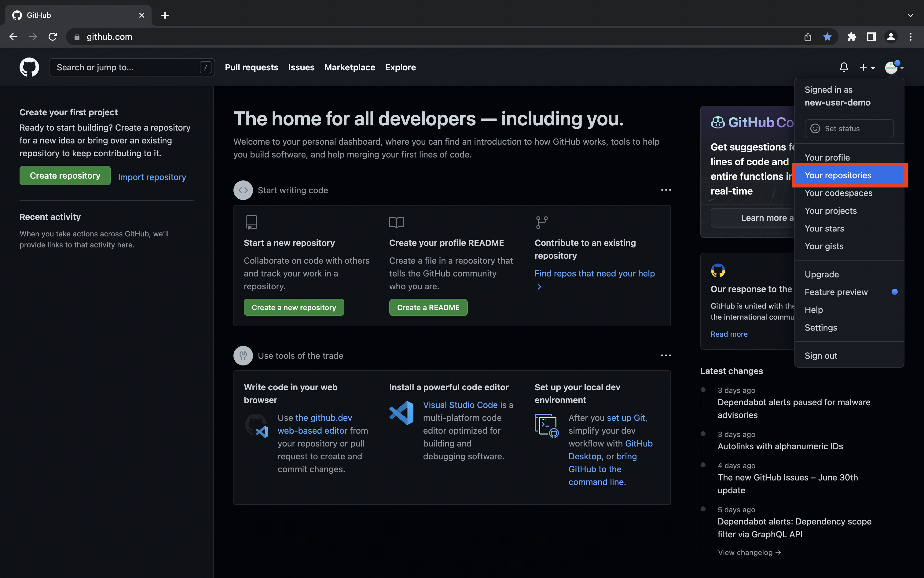The image size is (924, 578).
Task: Sign out from the user menu
Action: pos(849,355)
